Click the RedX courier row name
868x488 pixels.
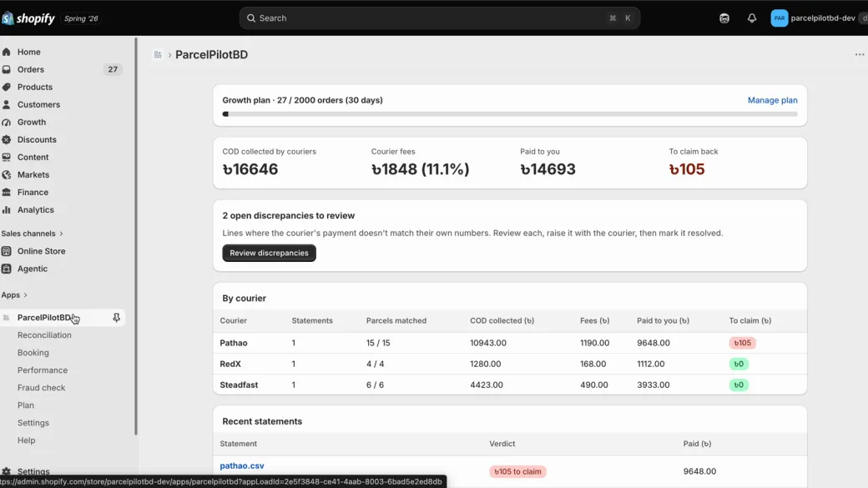pyautogui.click(x=230, y=364)
